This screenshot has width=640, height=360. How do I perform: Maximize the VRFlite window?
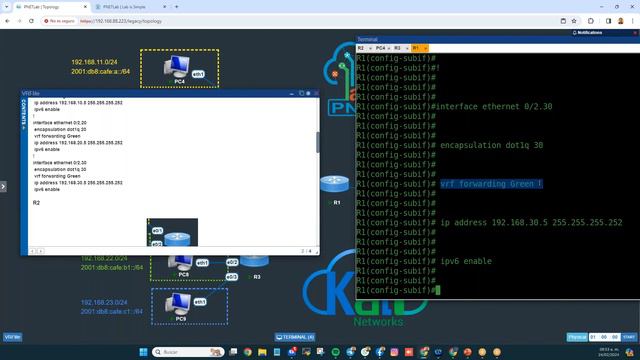coord(301,93)
